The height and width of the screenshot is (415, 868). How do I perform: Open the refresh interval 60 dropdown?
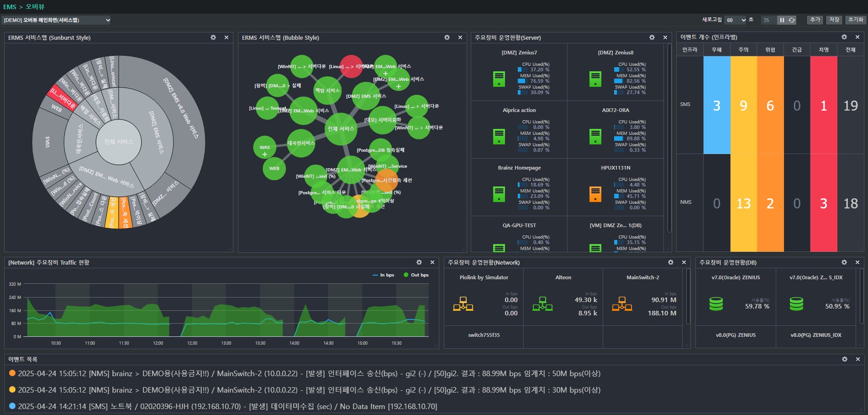(x=736, y=20)
